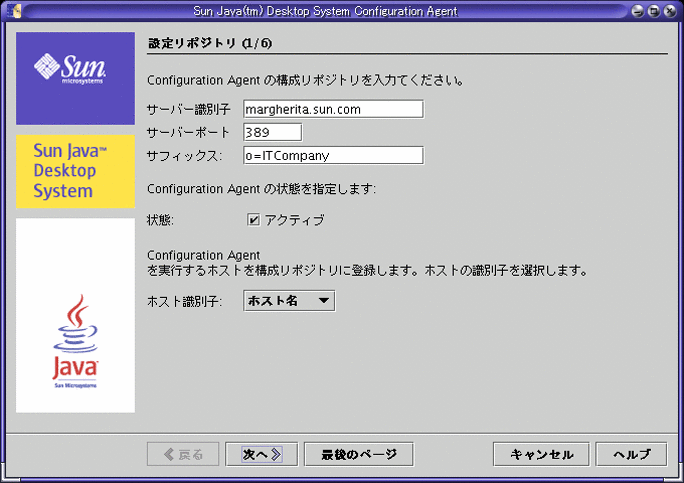Click the title bar text Sun Java Desktop System Configuration Agent
The width and height of the screenshot is (684, 483).
click(x=325, y=11)
